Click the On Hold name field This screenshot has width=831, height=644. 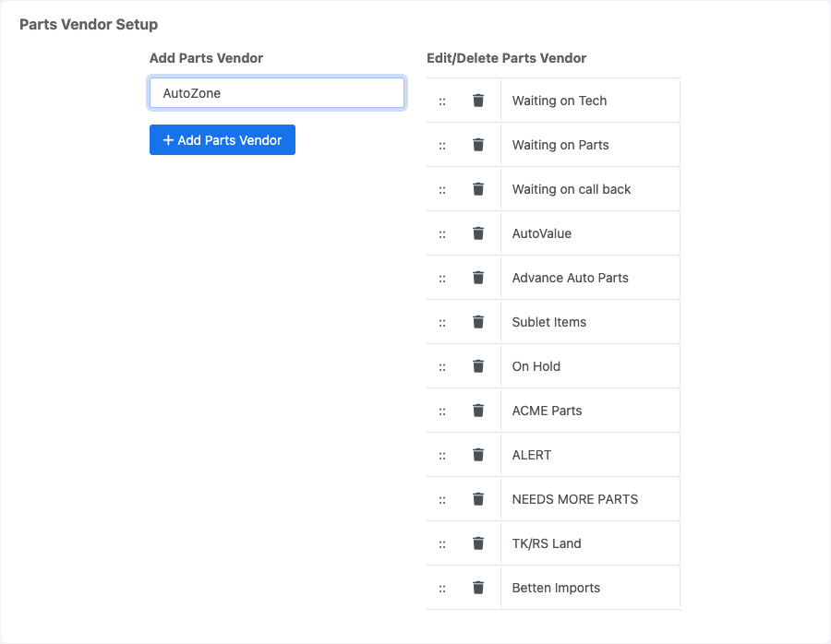(590, 366)
